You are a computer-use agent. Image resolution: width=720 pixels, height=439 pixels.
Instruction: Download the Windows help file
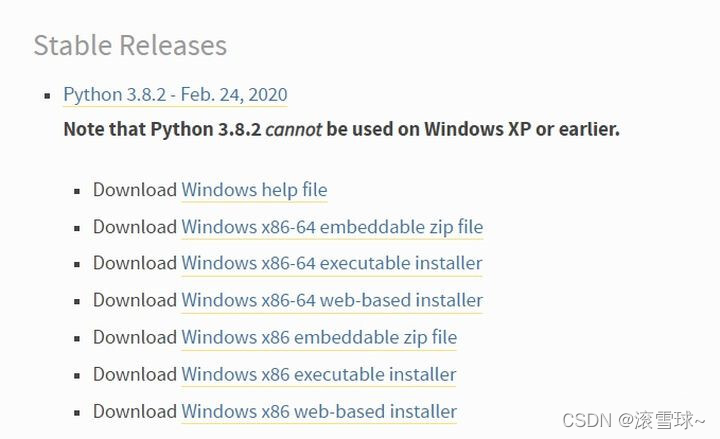[254, 190]
